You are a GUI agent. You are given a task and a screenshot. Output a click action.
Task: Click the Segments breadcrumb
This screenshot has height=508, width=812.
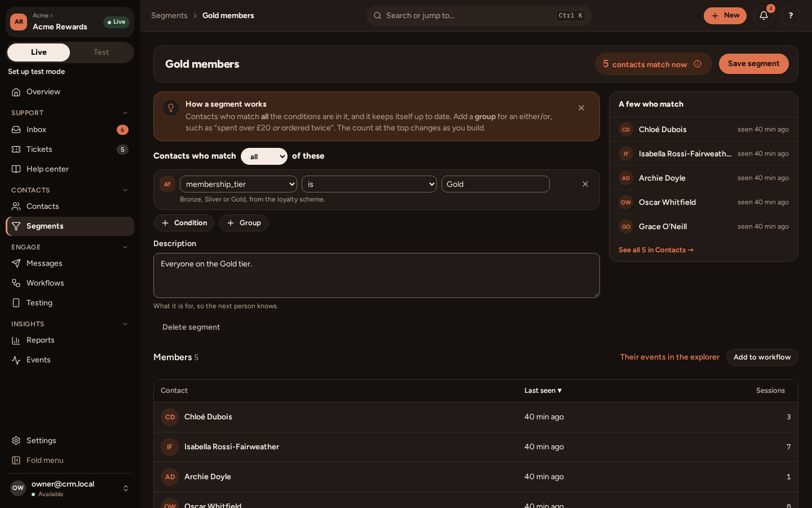point(169,16)
